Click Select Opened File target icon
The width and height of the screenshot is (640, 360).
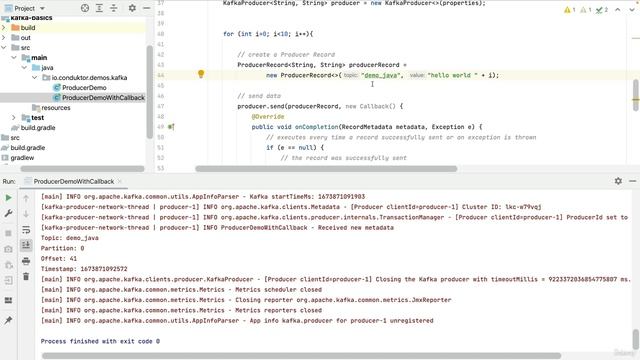[x=84, y=8]
